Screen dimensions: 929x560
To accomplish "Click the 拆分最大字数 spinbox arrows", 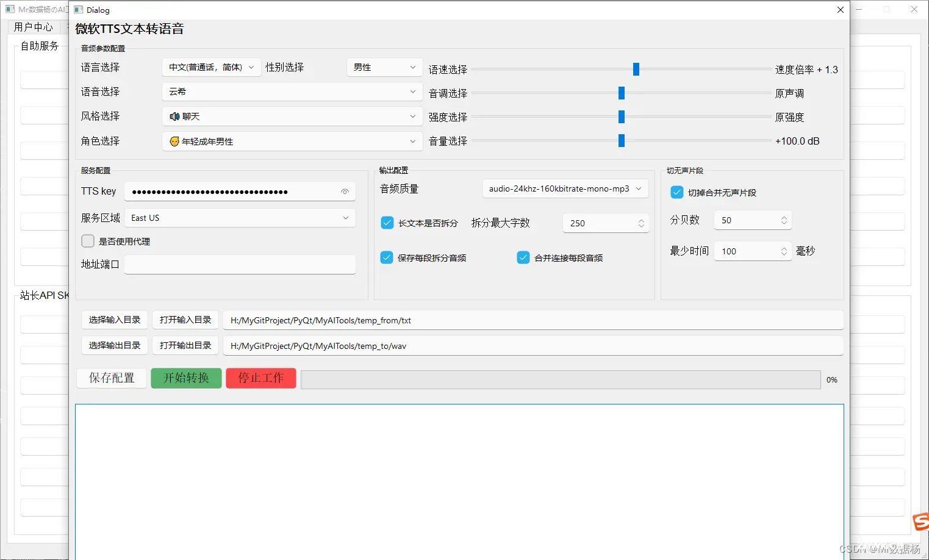I will 641,223.
